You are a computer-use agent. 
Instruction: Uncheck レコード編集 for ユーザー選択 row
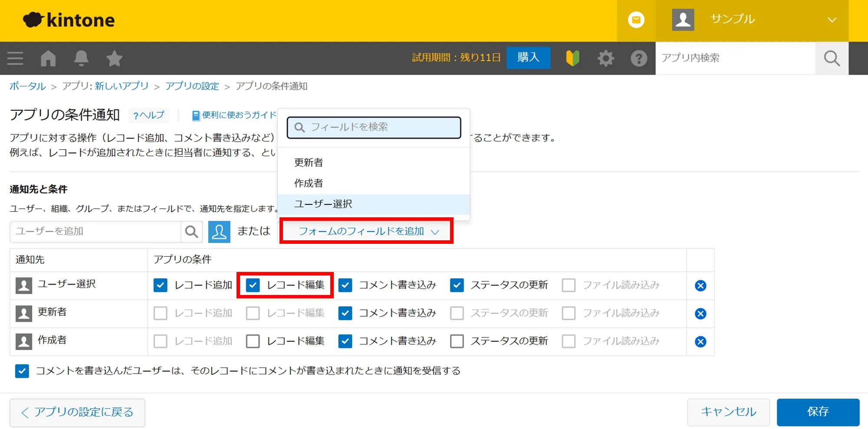[x=253, y=285]
